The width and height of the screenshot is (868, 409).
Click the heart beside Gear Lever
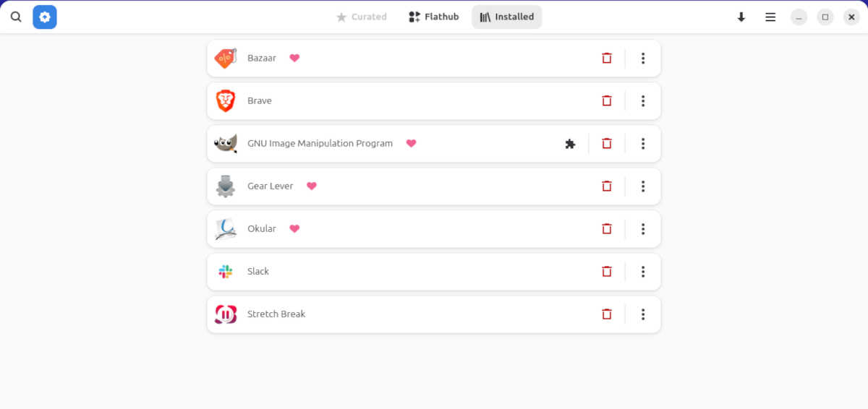click(x=312, y=186)
